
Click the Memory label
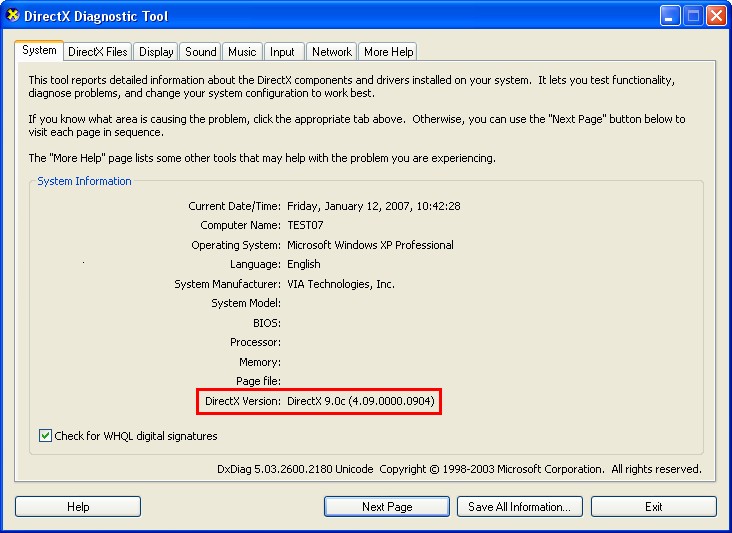pyautogui.click(x=260, y=362)
